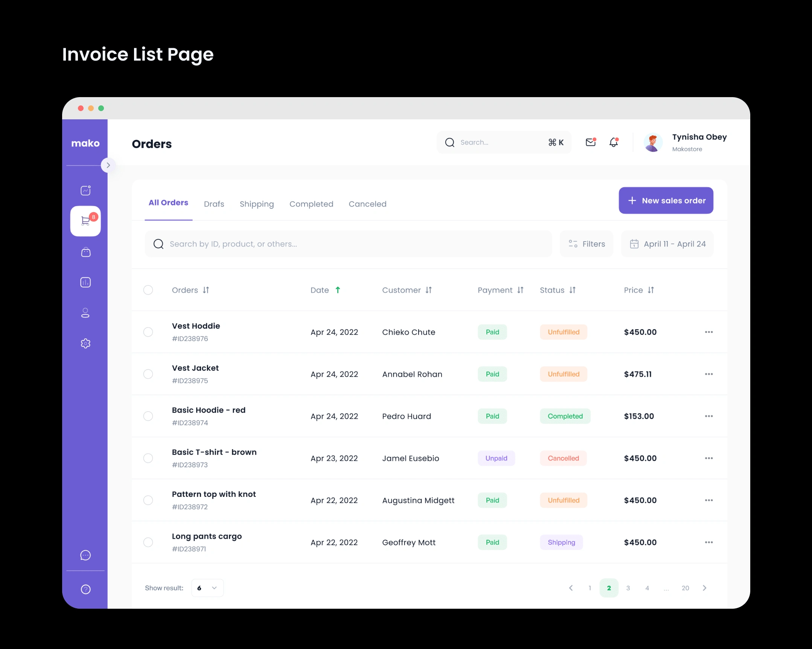Go to page 1
Image resolution: width=812 pixels, height=649 pixels.
[x=590, y=588]
